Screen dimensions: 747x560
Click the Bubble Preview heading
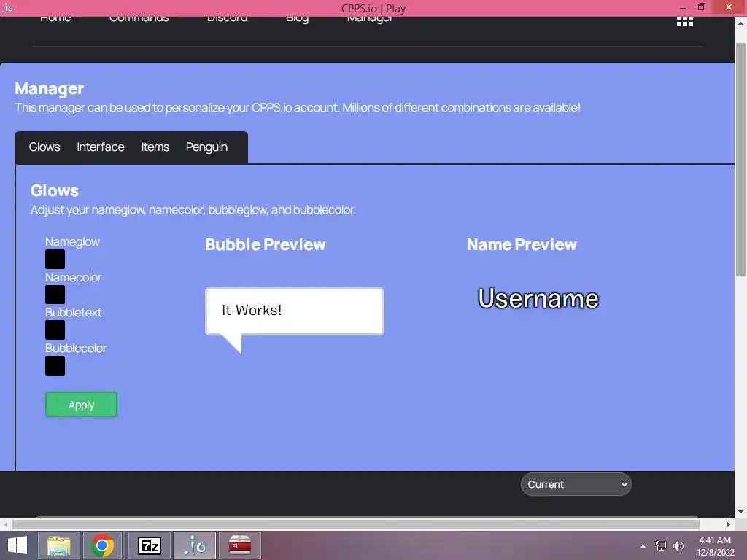point(266,245)
